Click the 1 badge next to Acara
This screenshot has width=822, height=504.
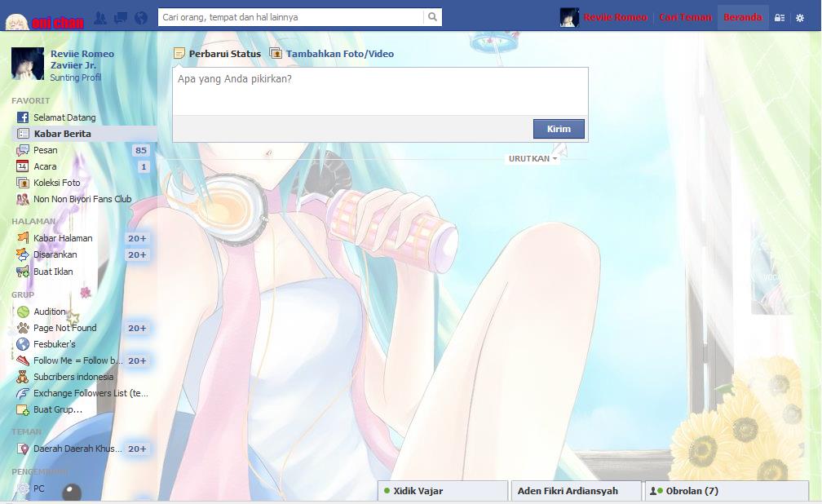pos(144,166)
